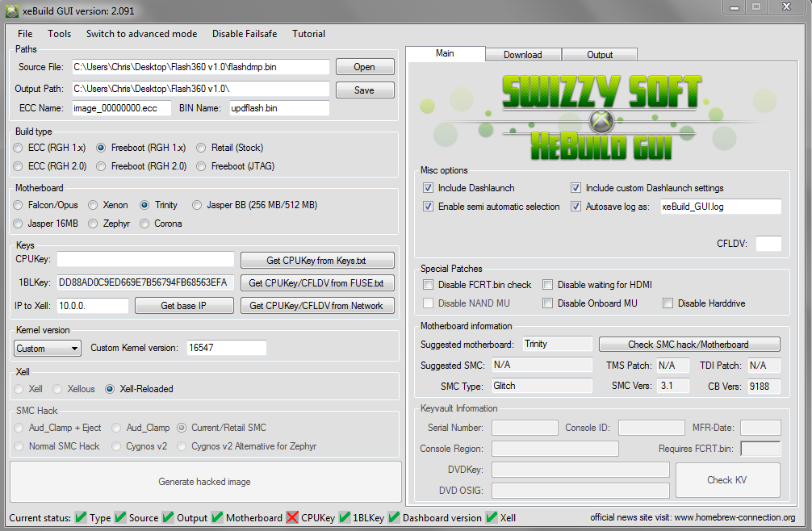Toggle Enable semi automatic selection
The height and width of the screenshot is (531, 812).
coord(428,207)
